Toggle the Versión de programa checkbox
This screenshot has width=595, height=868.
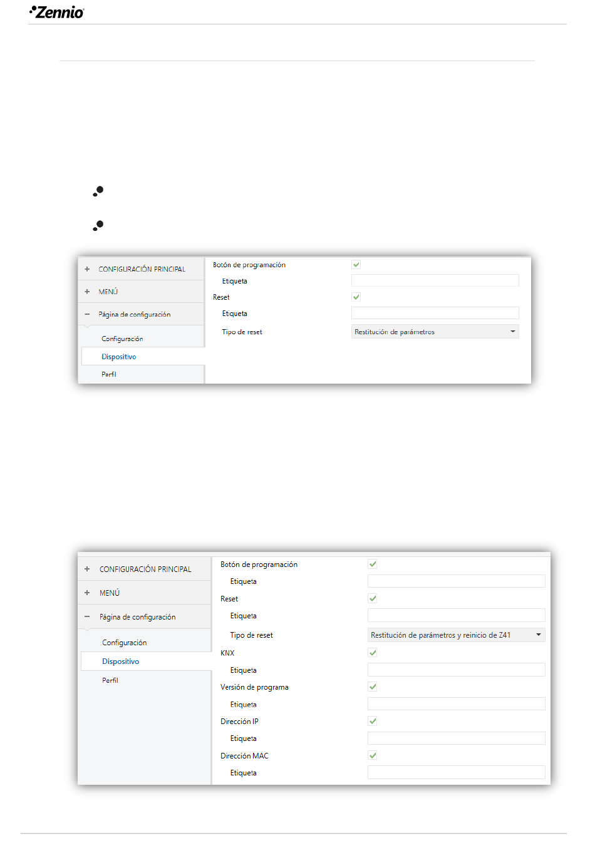point(373,687)
